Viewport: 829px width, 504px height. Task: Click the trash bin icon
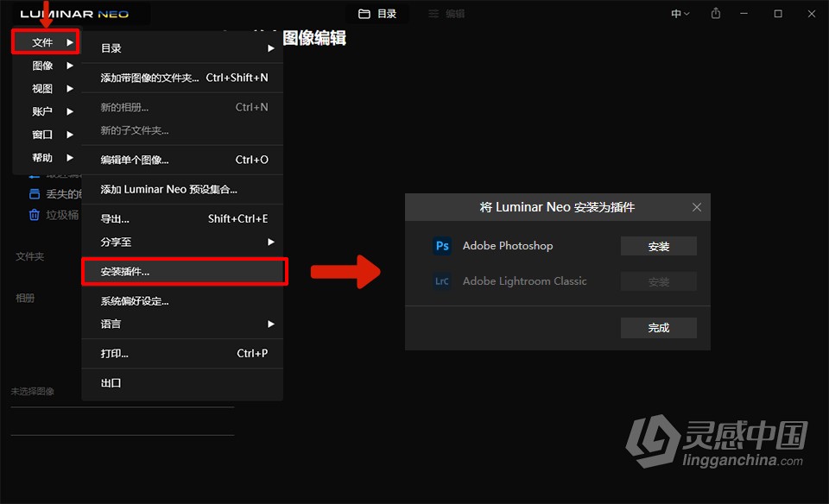point(35,215)
